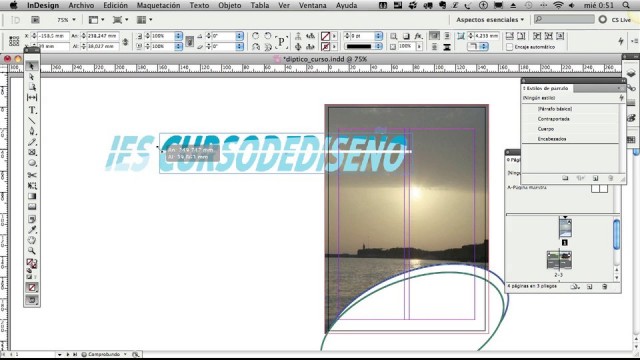Screen dimensions: 640x360
Task: Select the Line tool
Action: 32,121
